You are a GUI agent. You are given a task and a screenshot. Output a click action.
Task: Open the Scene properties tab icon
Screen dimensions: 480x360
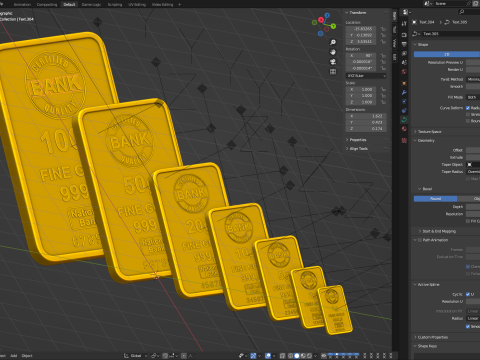[x=404, y=63]
